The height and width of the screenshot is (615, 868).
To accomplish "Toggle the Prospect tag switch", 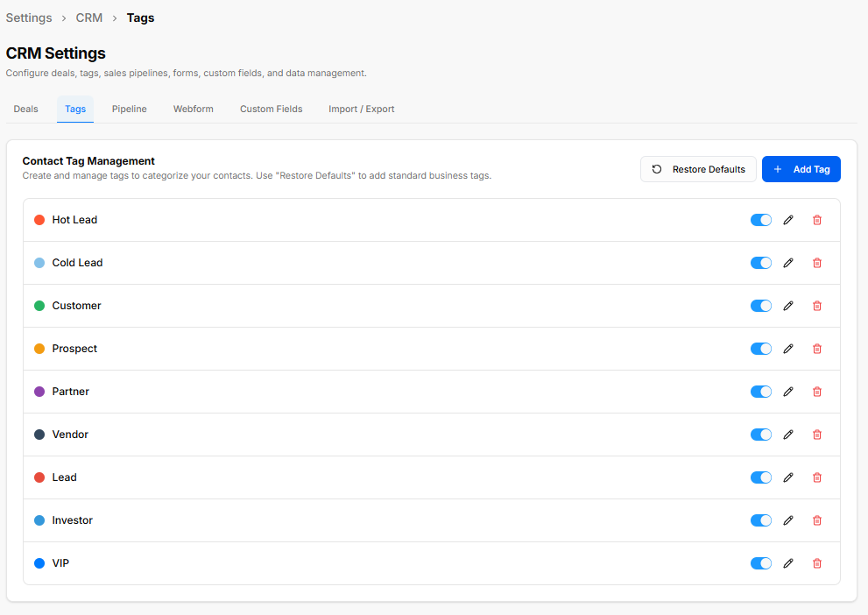I will 761,349.
